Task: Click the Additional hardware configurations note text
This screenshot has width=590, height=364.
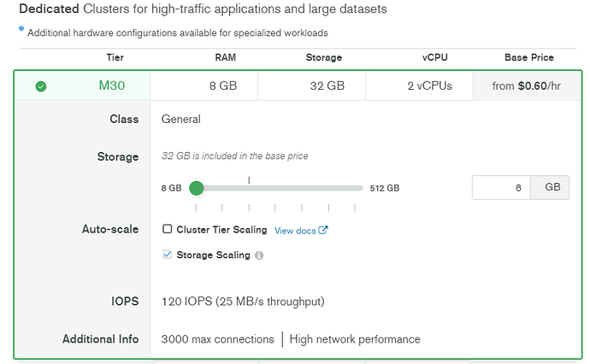Action: 177,33
